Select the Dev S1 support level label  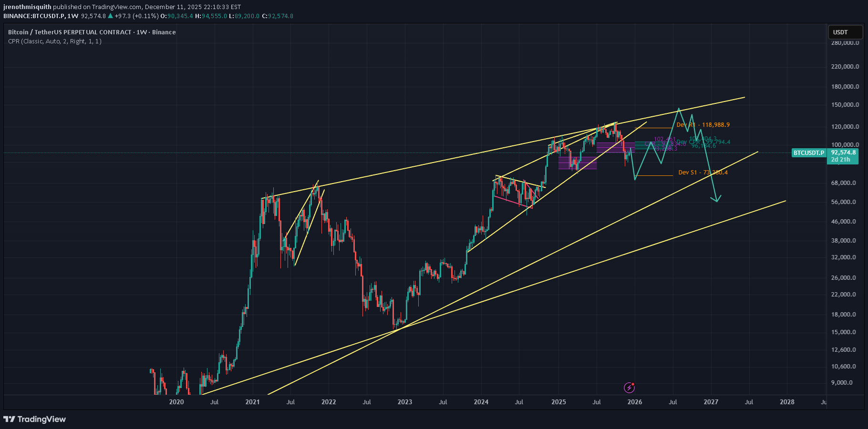pyautogui.click(x=703, y=173)
